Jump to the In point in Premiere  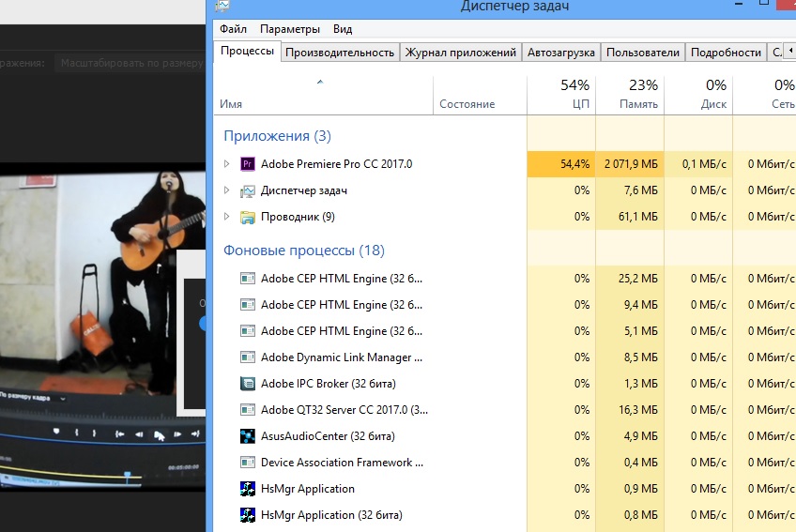coord(120,433)
